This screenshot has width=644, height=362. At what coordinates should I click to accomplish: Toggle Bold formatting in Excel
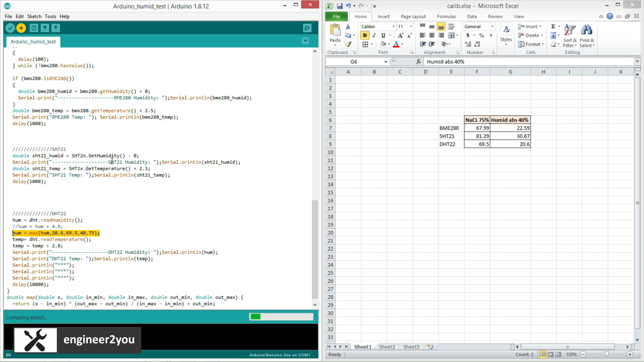(365, 36)
